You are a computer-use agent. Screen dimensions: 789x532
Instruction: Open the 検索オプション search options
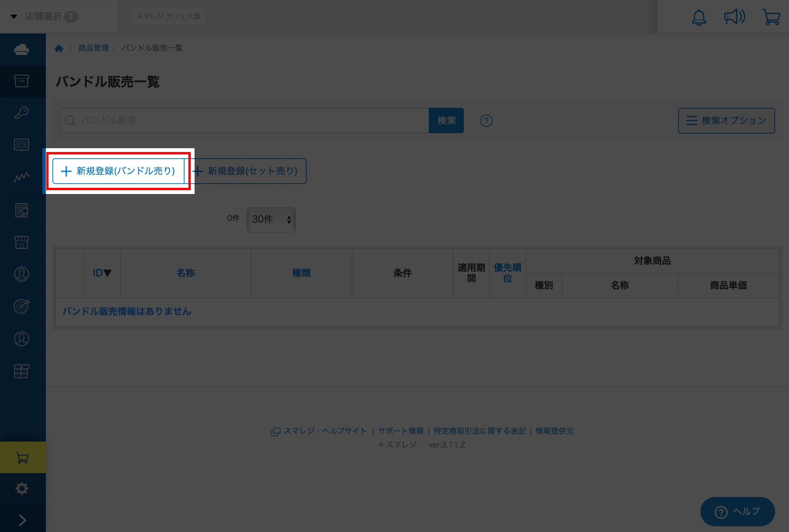726,121
